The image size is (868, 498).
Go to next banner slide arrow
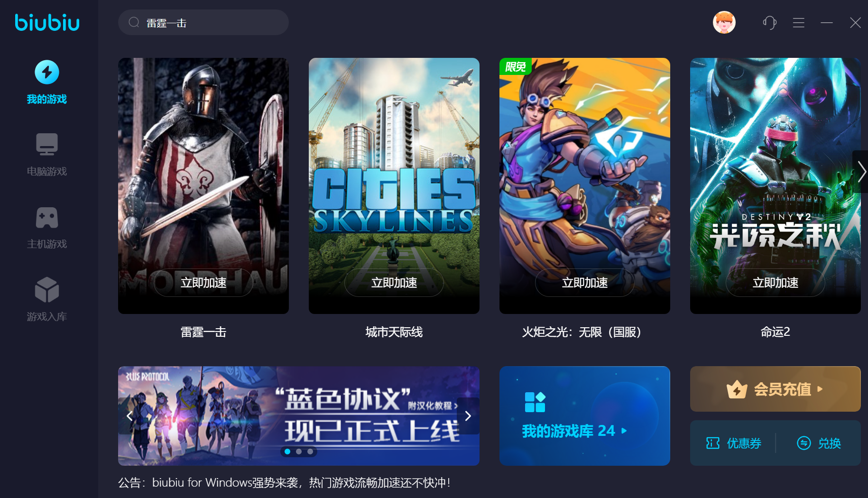point(468,416)
